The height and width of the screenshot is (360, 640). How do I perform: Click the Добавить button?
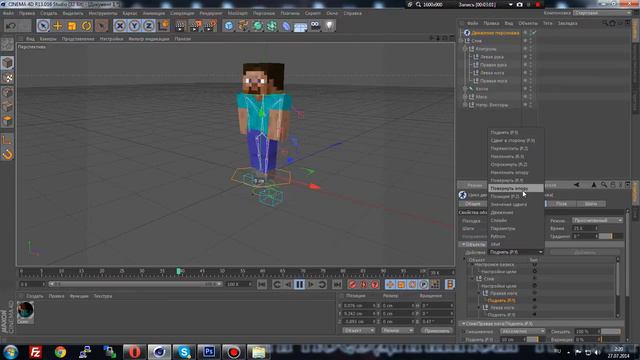pyautogui.click(x=584, y=252)
